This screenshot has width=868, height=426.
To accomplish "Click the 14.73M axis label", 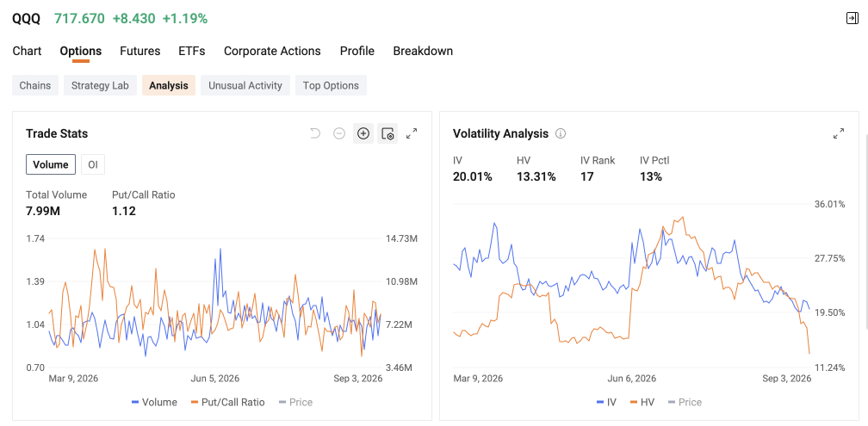I will coord(401,238).
